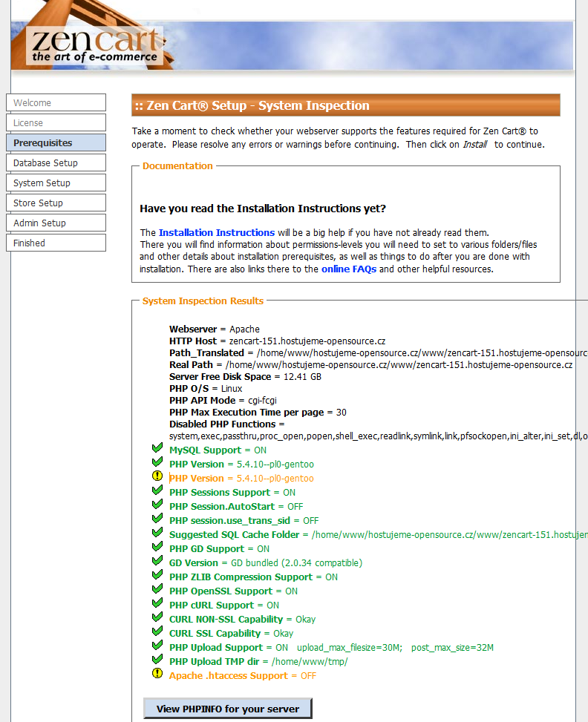The image size is (588, 722).
Task: Click the PHP Max Execution Time line
Action: click(x=258, y=412)
